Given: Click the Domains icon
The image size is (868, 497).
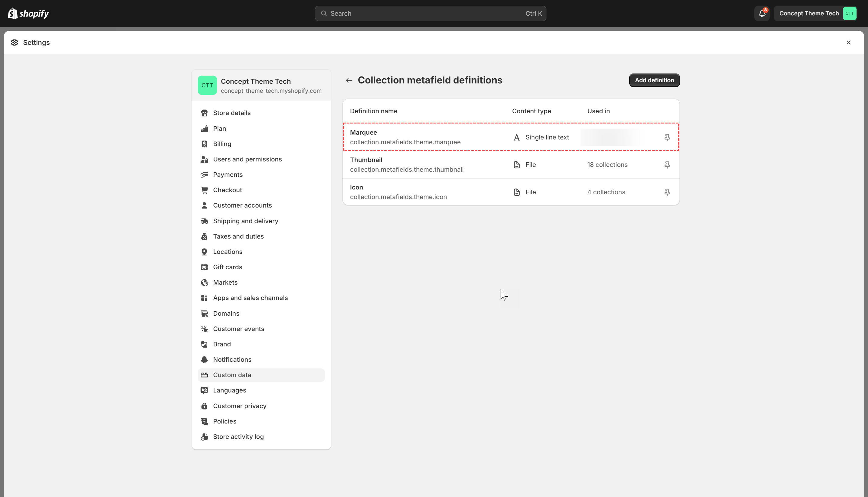Looking at the screenshot, I should tap(204, 313).
